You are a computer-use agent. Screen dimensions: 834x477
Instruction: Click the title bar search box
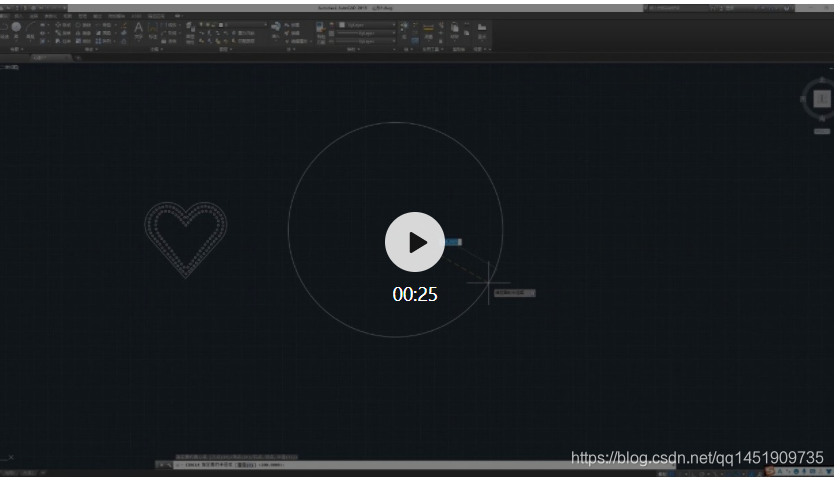tap(677, 8)
